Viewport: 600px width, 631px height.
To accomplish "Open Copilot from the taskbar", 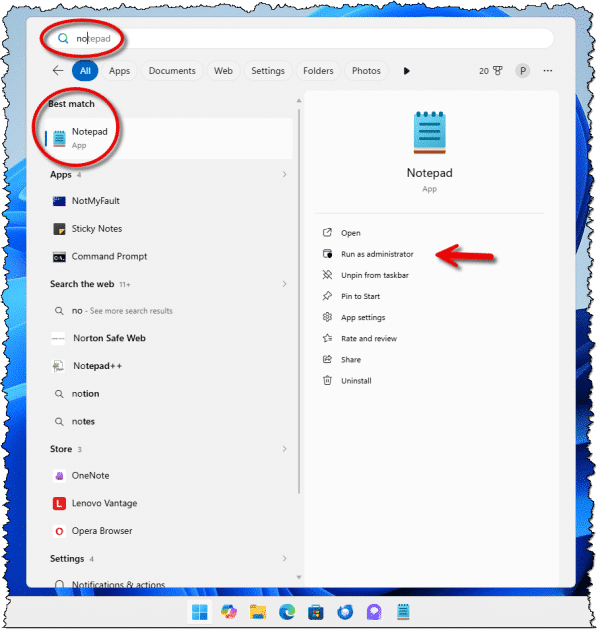I will (229, 612).
